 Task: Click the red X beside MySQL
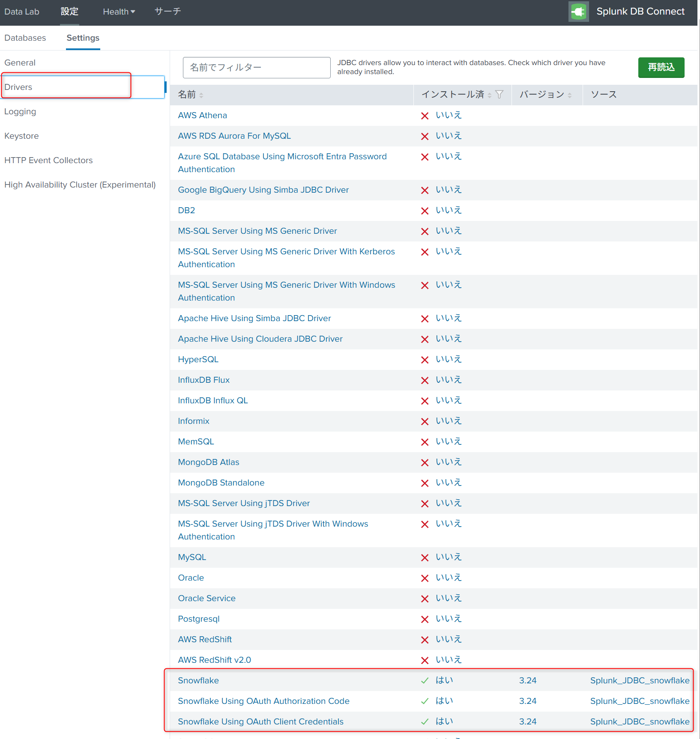(x=425, y=557)
